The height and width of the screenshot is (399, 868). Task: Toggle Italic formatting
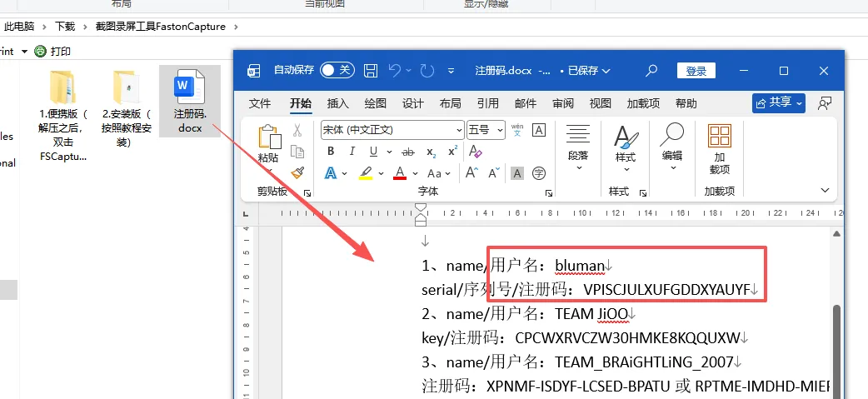click(352, 152)
